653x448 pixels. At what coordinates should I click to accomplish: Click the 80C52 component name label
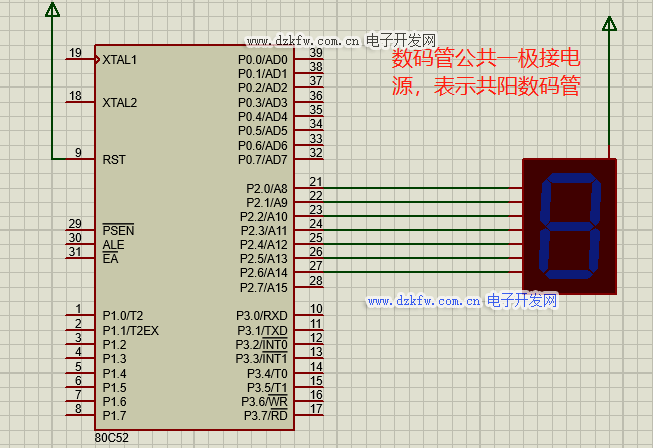[111, 438]
